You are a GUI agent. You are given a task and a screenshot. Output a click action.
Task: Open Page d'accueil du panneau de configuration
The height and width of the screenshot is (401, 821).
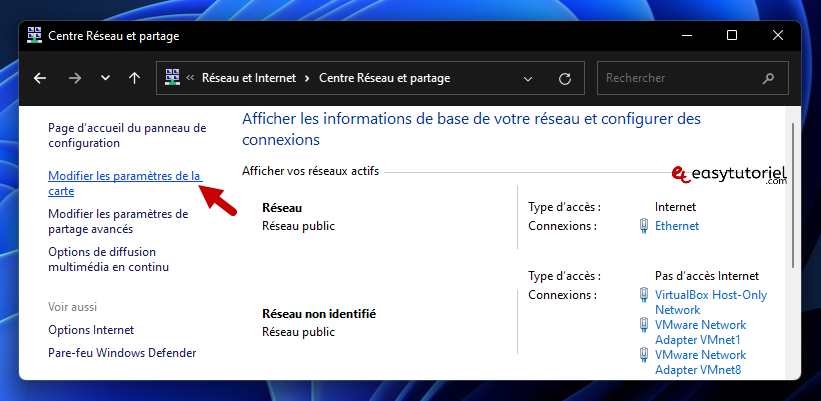pyautogui.click(x=127, y=136)
